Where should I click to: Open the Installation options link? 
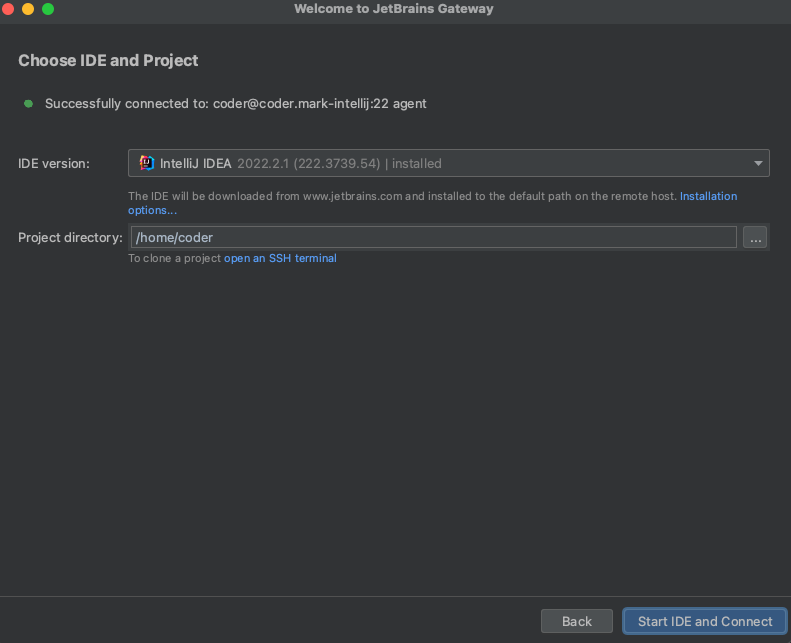pos(708,196)
